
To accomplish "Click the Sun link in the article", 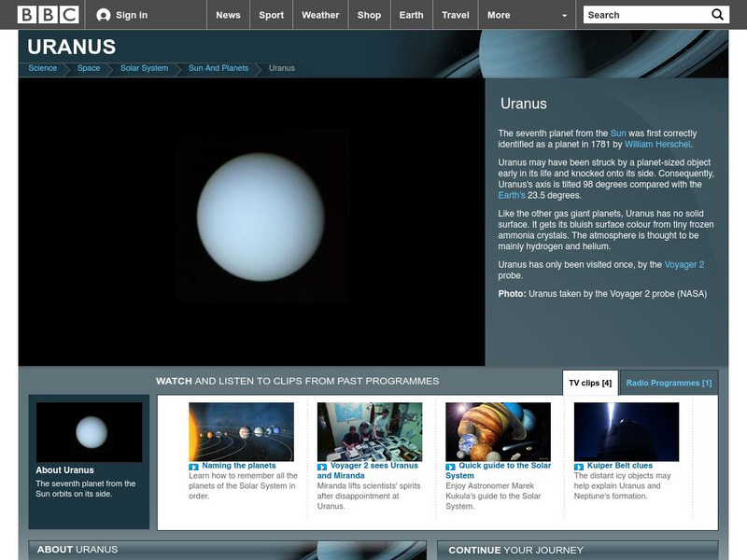I will 619,134.
